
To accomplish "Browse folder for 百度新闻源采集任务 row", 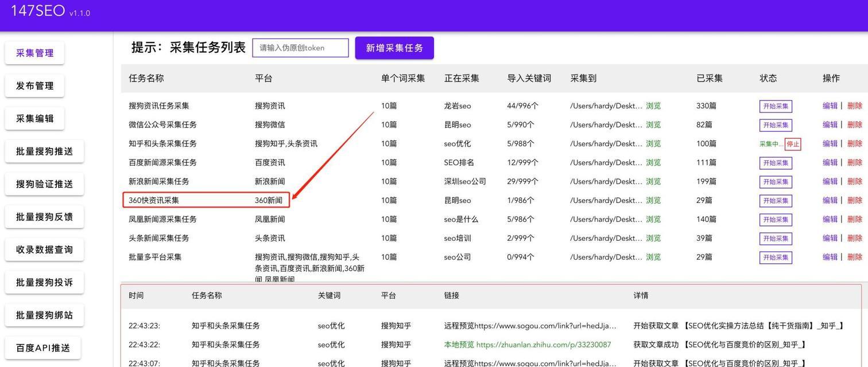I will tap(653, 162).
